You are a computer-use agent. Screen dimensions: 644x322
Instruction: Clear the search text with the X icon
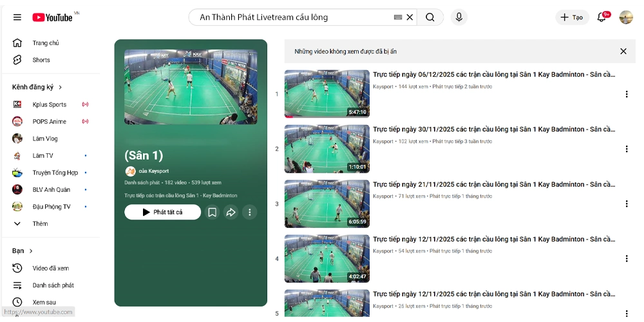(410, 17)
